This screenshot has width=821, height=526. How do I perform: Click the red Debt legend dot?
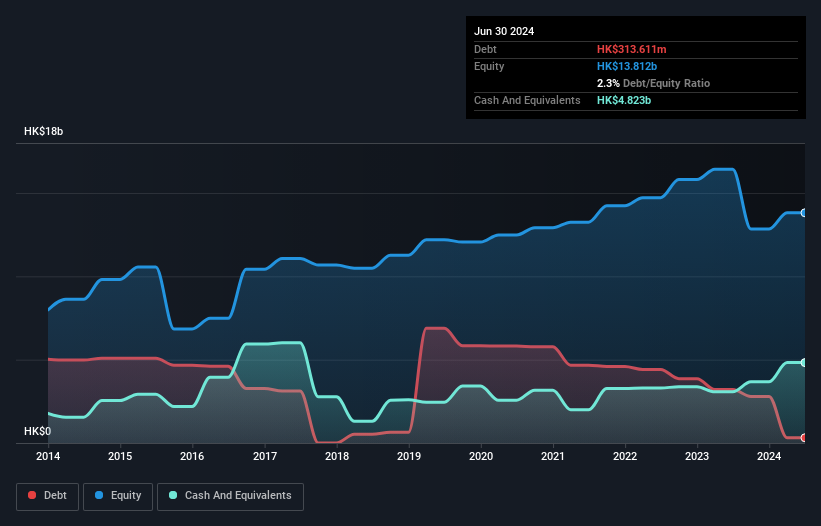tap(32, 495)
